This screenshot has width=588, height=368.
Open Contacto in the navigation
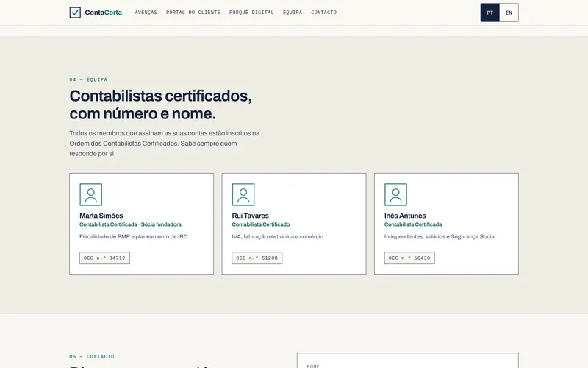click(x=324, y=13)
